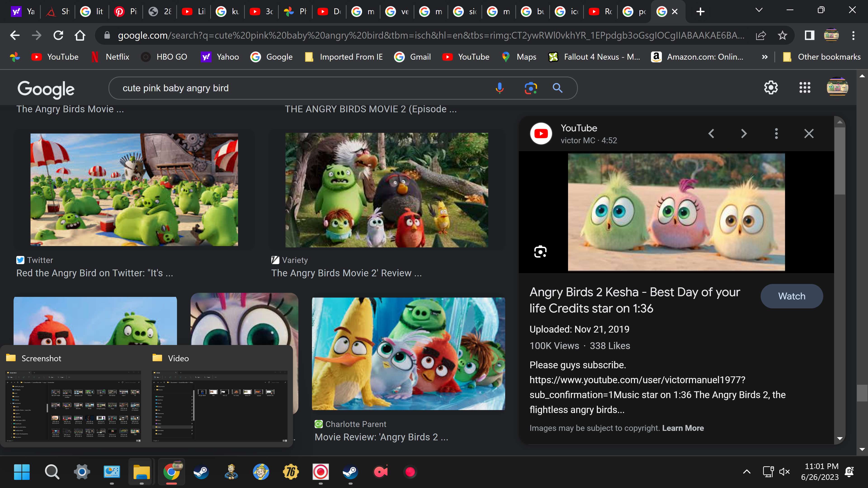Open Fallout 76 taskbar icon
This screenshot has width=868, height=488.
[290, 472]
